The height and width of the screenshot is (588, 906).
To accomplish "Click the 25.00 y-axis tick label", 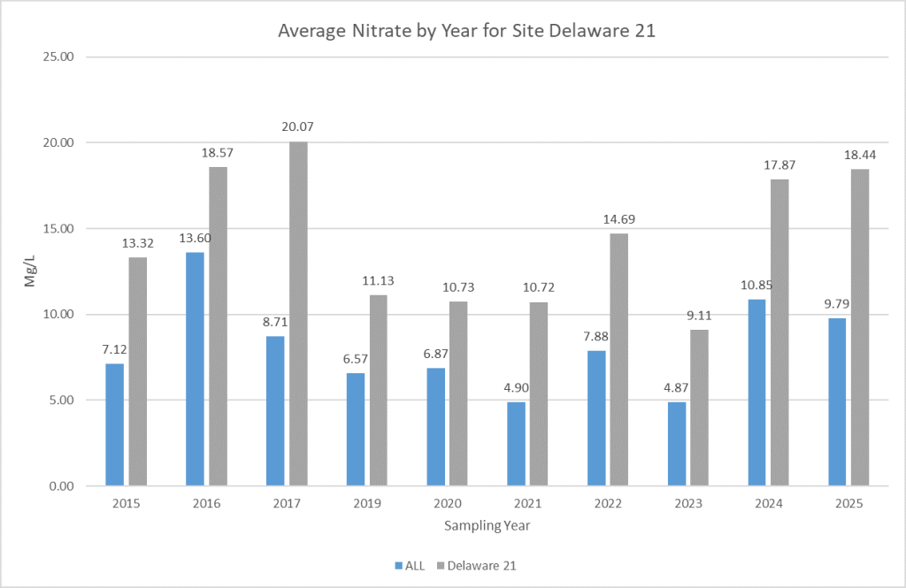I will coord(61,57).
